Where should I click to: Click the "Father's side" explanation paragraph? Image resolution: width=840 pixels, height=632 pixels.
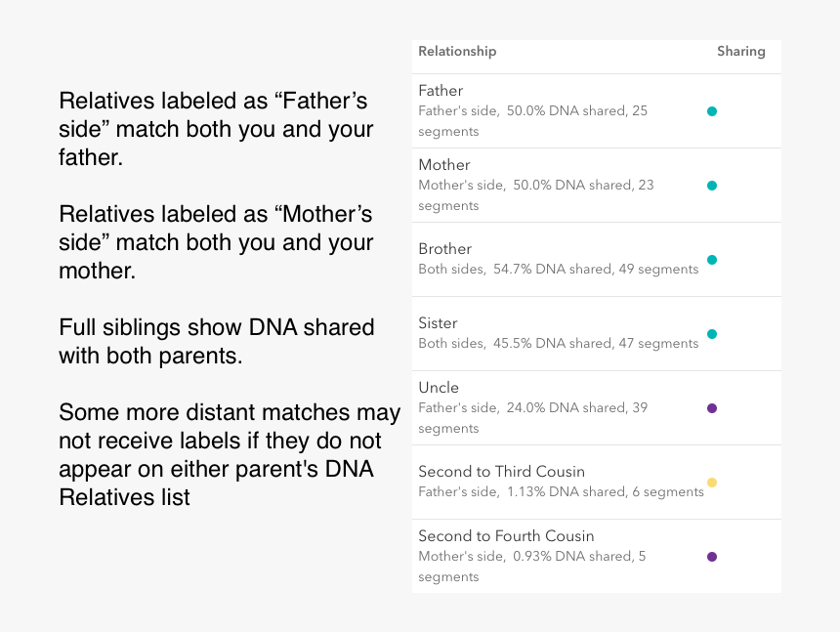[216, 129]
